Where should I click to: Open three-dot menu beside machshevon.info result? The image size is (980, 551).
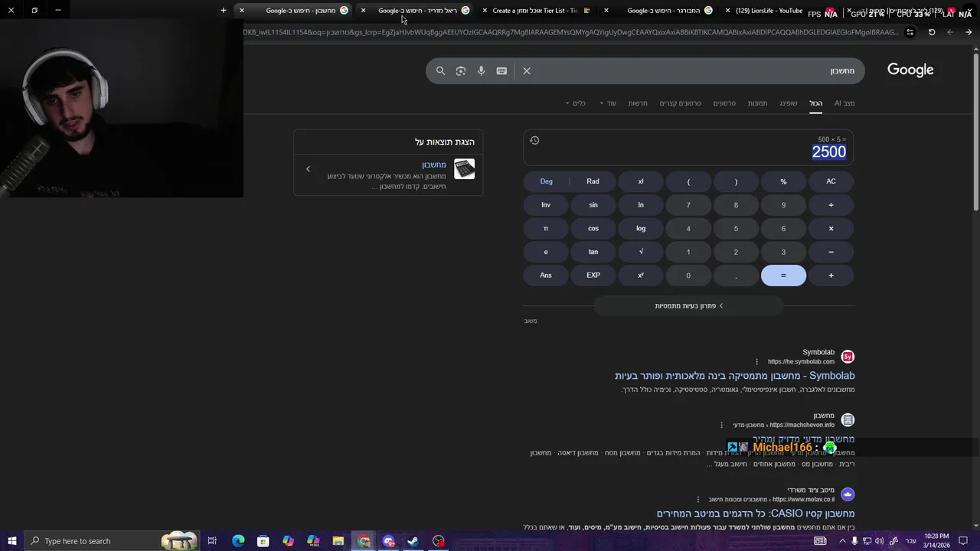click(x=721, y=425)
